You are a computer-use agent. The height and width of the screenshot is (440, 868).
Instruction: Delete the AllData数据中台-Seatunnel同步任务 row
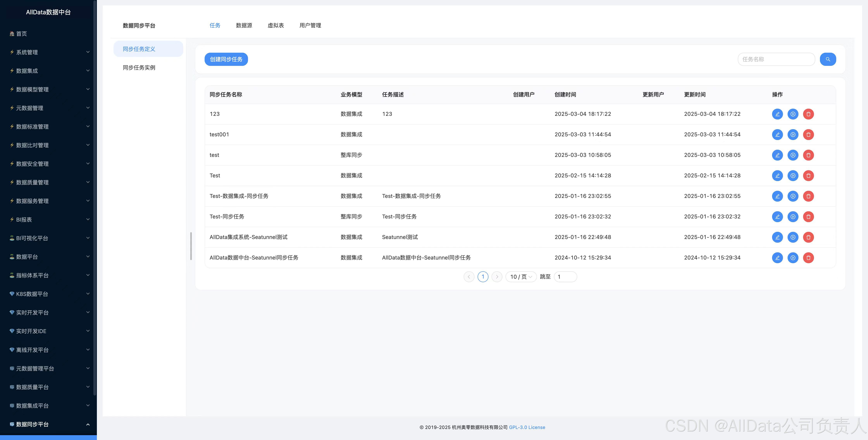[x=808, y=258]
